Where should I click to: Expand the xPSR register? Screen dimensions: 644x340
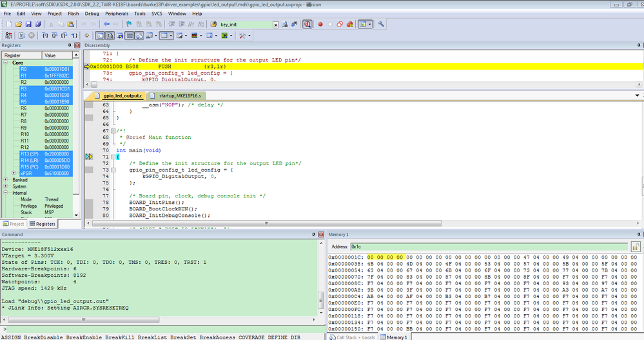pos(14,173)
